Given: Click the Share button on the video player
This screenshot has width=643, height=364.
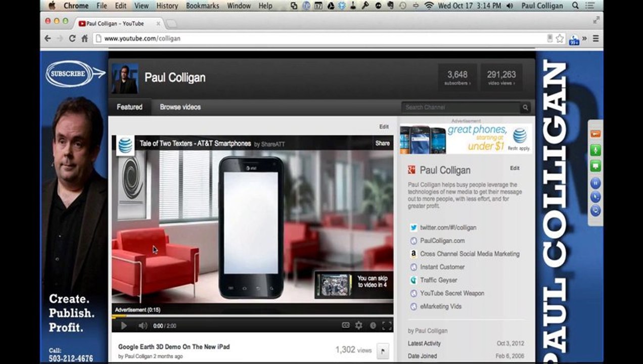Looking at the screenshot, I should (x=383, y=144).
